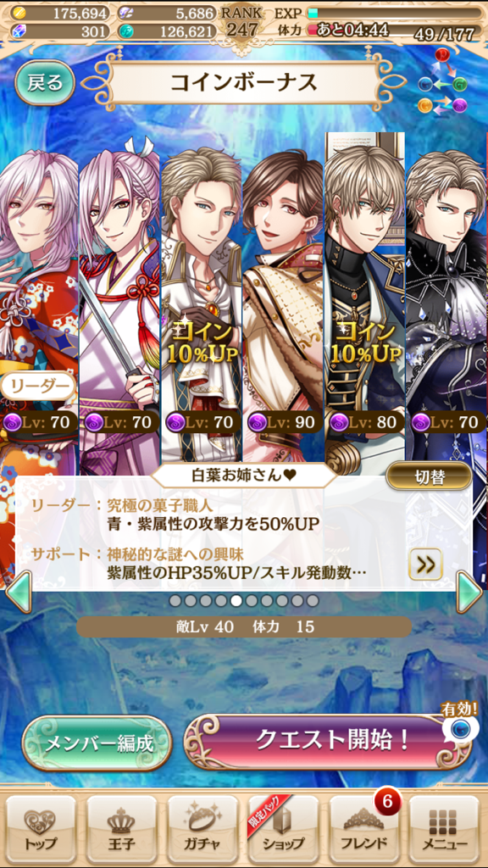Switch info view with 切替 button
This screenshot has height=868, width=488.
coord(429,477)
